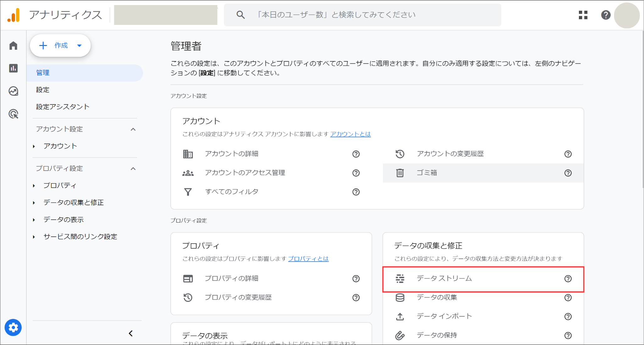Open the Home icon in left rail
The height and width of the screenshot is (345, 644).
click(x=13, y=46)
